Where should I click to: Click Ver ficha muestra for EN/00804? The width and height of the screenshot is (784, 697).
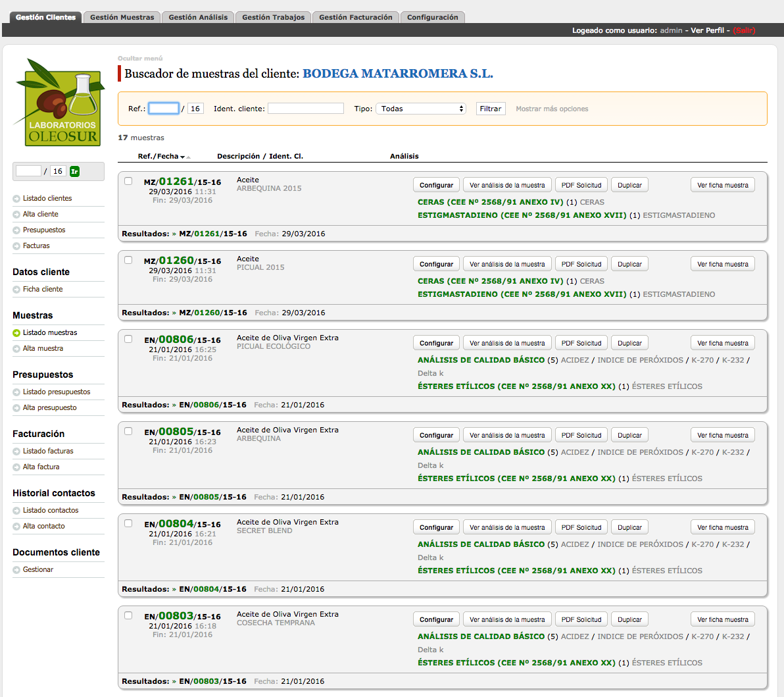[x=722, y=527]
